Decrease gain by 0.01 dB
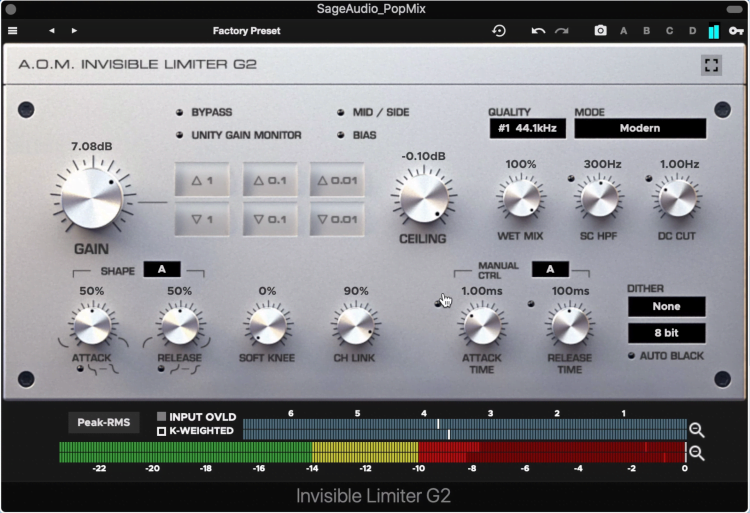 click(x=337, y=219)
